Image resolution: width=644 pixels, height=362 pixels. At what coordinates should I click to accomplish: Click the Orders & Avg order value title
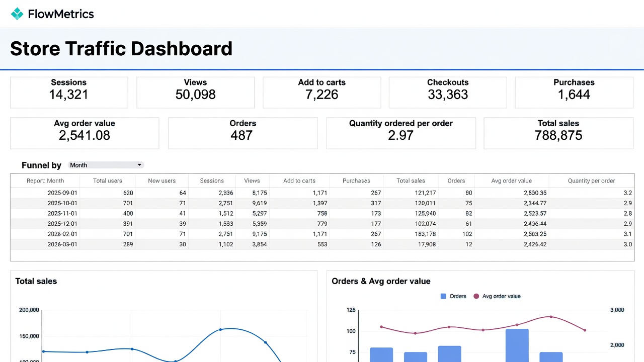(381, 281)
